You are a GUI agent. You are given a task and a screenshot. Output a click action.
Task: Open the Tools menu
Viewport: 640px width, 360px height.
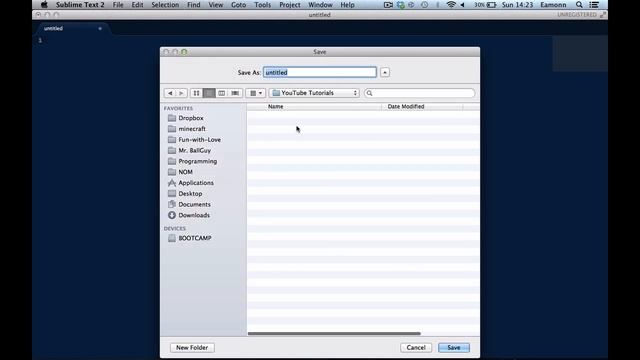coord(262,5)
